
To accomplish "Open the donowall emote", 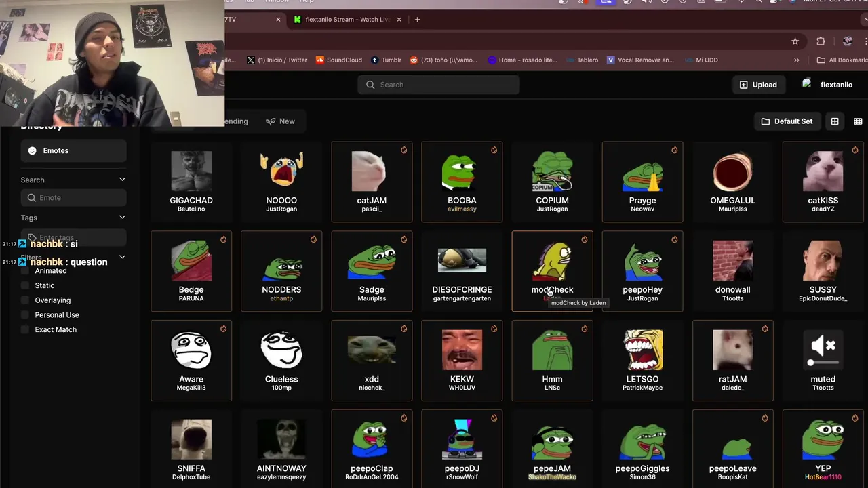I will click(732, 271).
